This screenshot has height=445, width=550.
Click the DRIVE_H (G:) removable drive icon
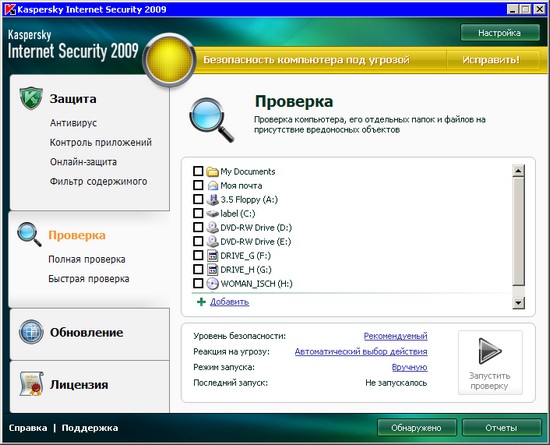pos(212,270)
